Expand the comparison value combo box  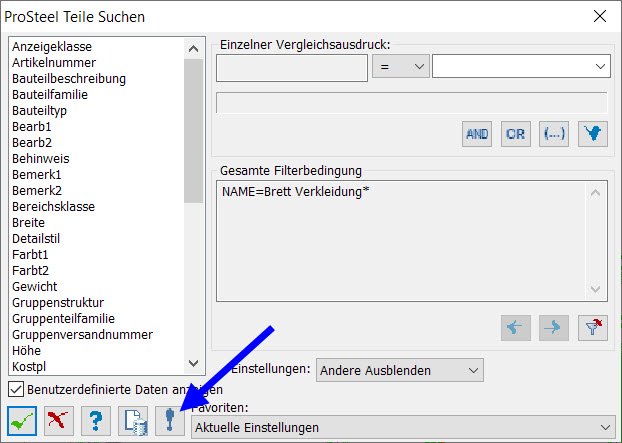[600, 67]
